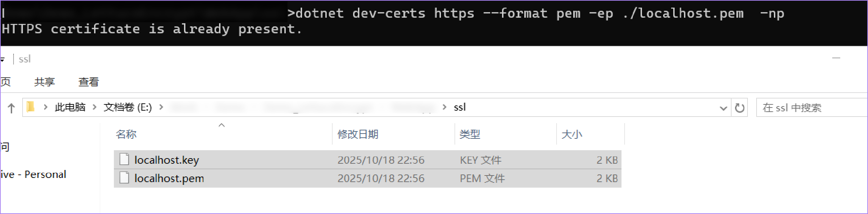This screenshot has height=214, width=868.
Task: Open the 共享 ribbon tab
Action: click(44, 82)
